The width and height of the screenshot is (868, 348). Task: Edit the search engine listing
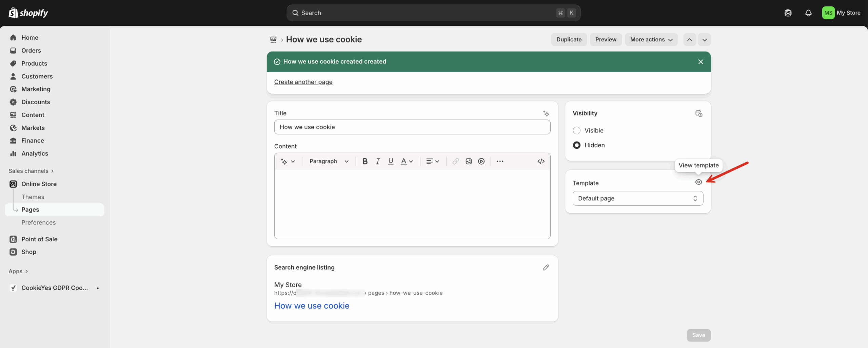pyautogui.click(x=546, y=267)
